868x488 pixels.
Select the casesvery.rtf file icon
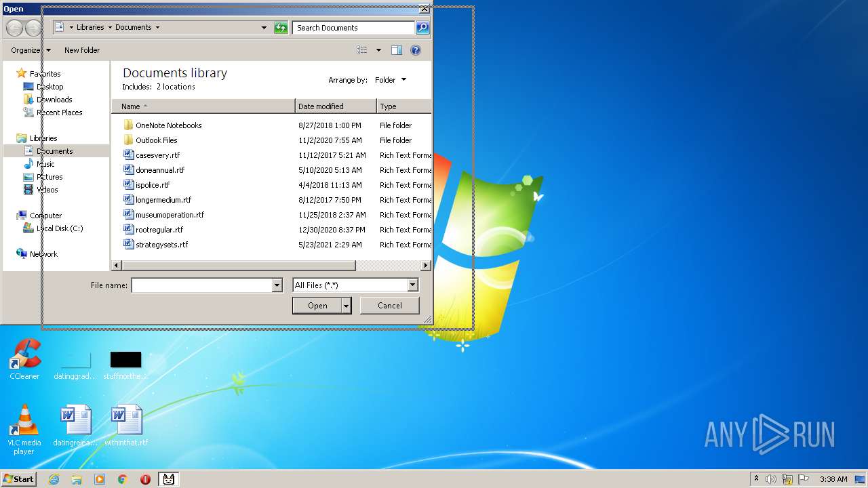coord(129,155)
